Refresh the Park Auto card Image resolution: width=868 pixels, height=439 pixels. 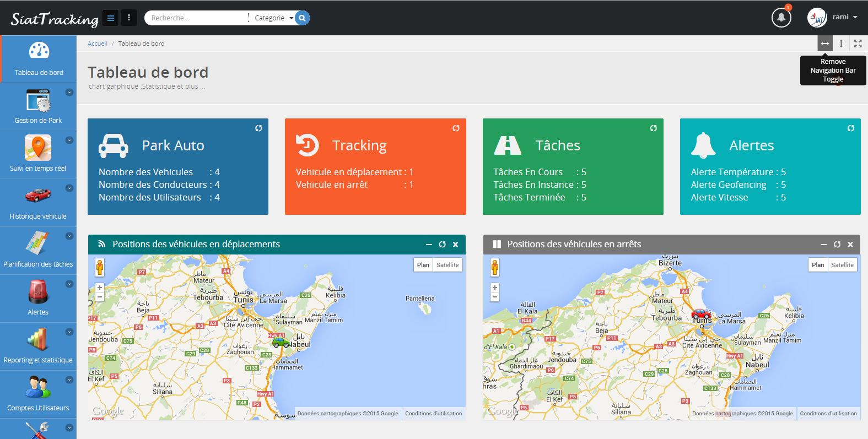[x=258, y=128]
